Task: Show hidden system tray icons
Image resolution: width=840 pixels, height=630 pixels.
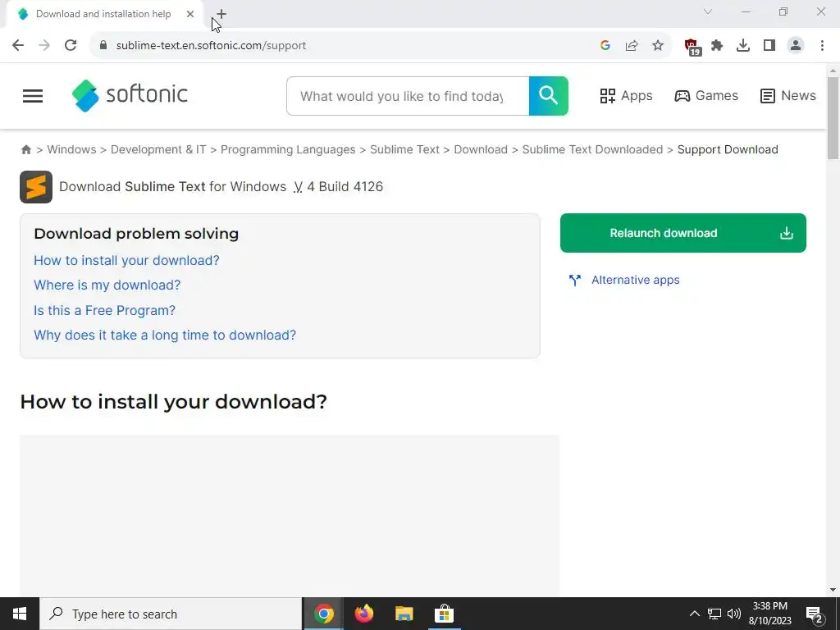Action: [x=694, y=614]
